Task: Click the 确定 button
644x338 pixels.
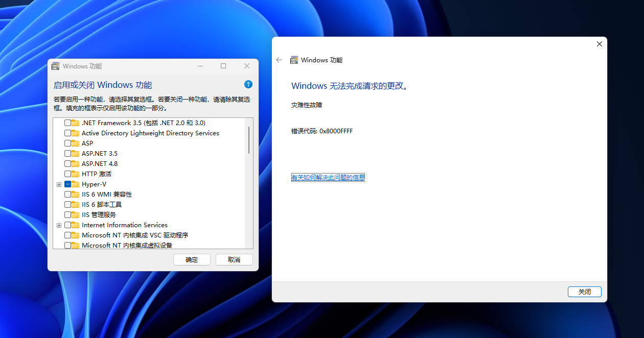Action: pos(192,259)
